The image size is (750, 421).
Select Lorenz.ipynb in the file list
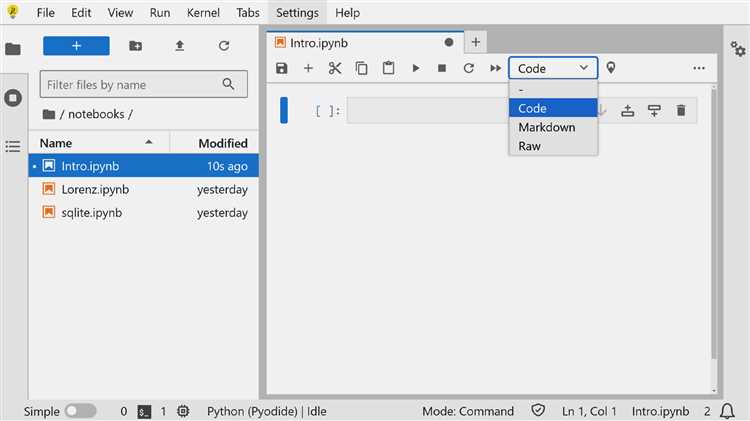[143, 189]
